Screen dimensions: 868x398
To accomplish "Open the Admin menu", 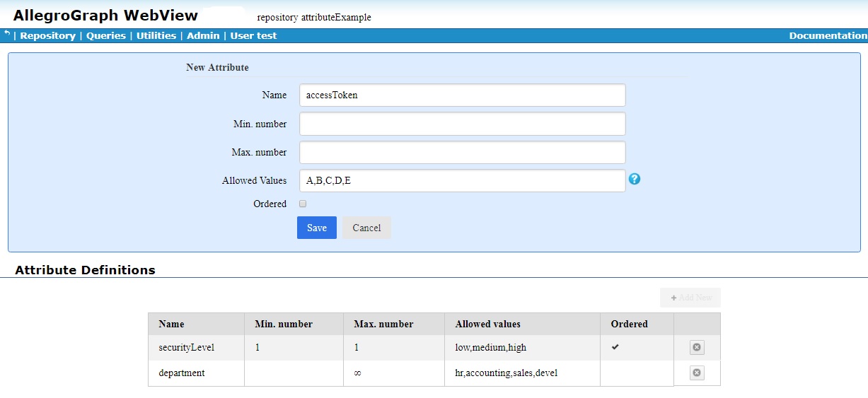I will point(203,35).
